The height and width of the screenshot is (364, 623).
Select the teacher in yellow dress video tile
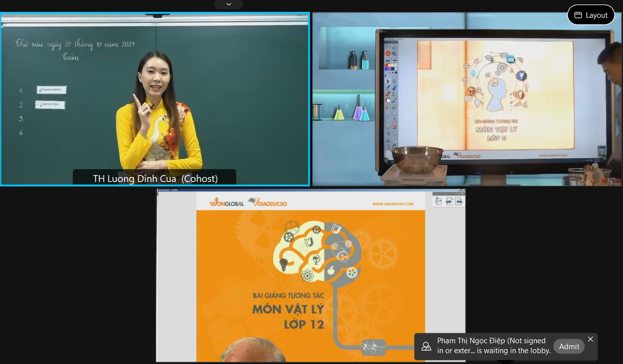point(155,99)
